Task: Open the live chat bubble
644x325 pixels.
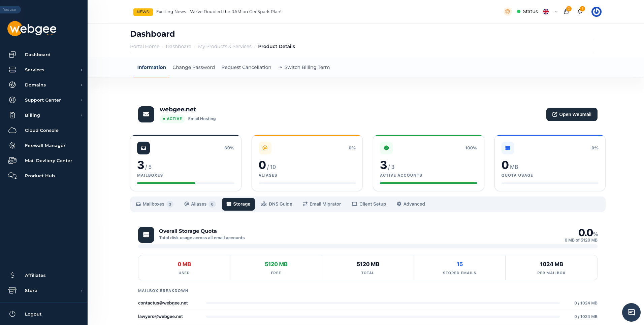Action: coord(631,312)
